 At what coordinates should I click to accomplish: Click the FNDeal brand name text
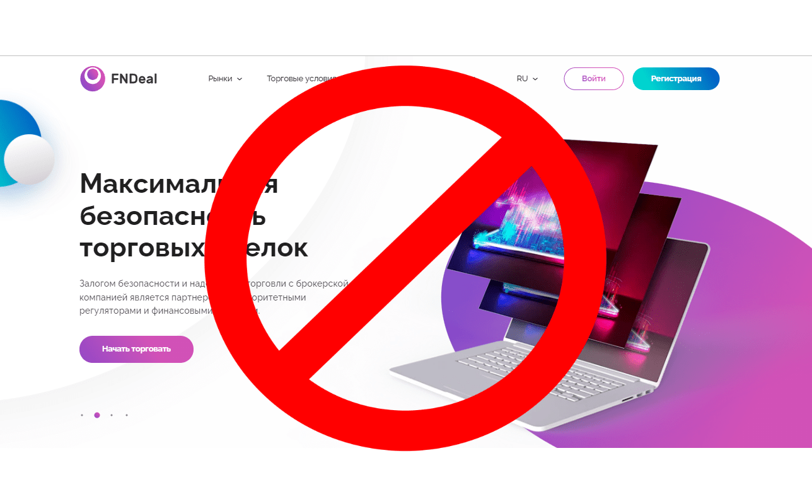pos(134,79)
